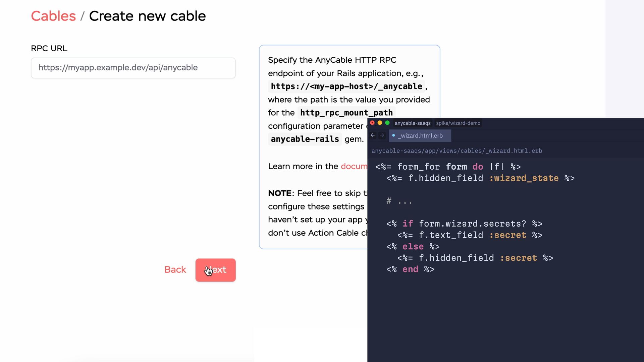Click the editor forward navigation arrow
The height and width of the screenshot is (362, 644).
pyautogui.click(x=382, y=135)
